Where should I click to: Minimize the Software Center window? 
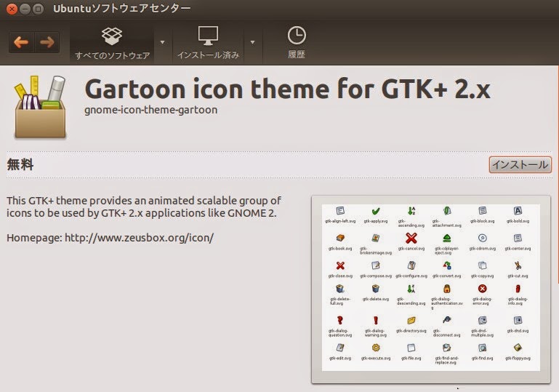[x=25, y=9]
